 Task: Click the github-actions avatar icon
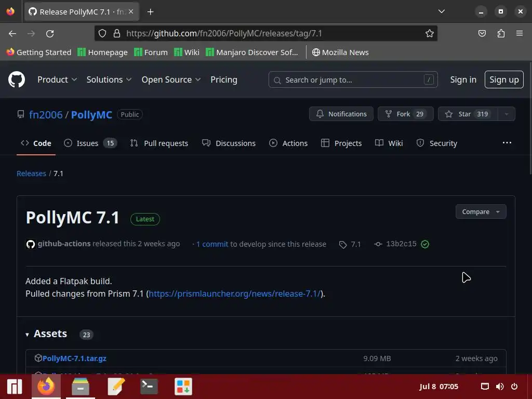coord(31,244)
